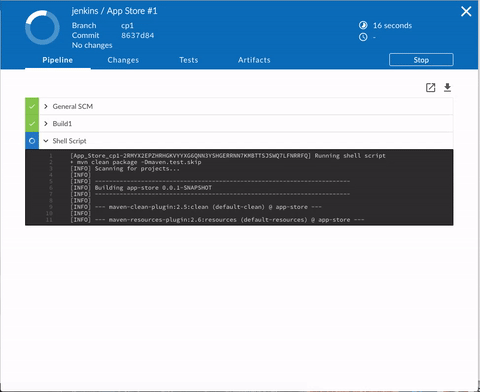Click the mvn clean package log line
Screen dimensions: 480x392
click(x=136, y=162)
